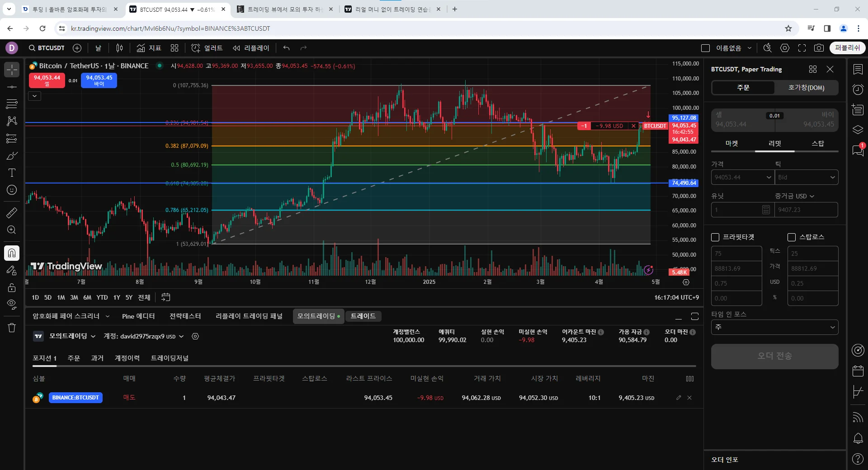Screen dimensions: 868x470
Task: Open the Pine 에디터 tab
Action: click(x=138, y=316)
